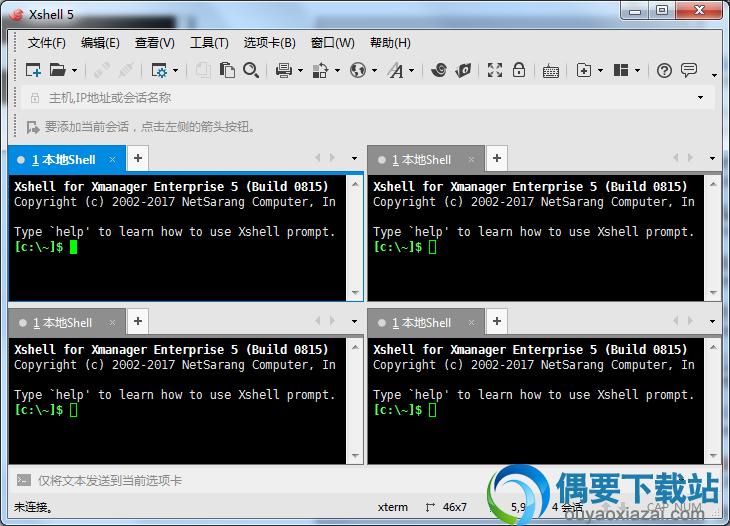The height and width of the screenshot is (526, 730).
Task: Add new tab in bottom-right pane
Action: [497, 321]
